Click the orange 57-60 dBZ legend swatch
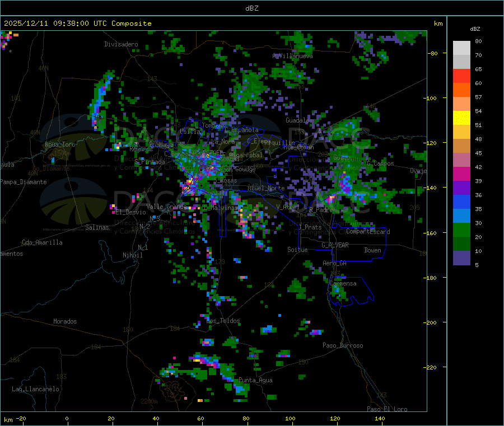504x426 pixels. pos(461,90)
